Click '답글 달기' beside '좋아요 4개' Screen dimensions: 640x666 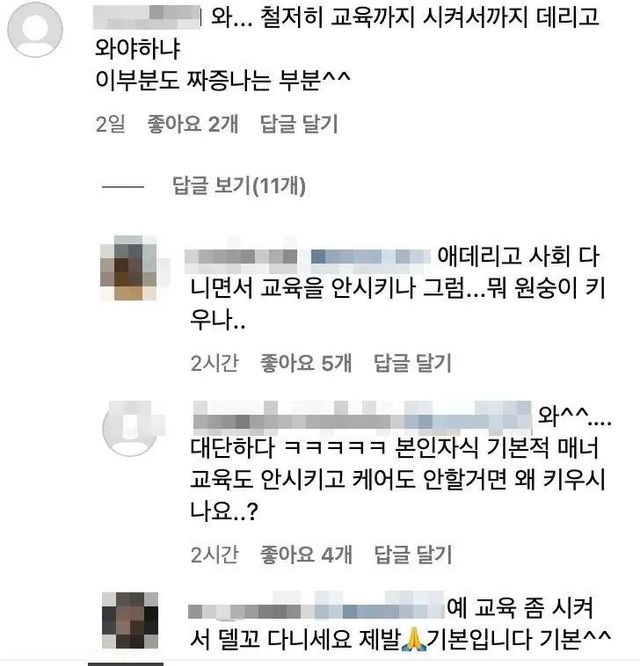[x=413, y=555]
